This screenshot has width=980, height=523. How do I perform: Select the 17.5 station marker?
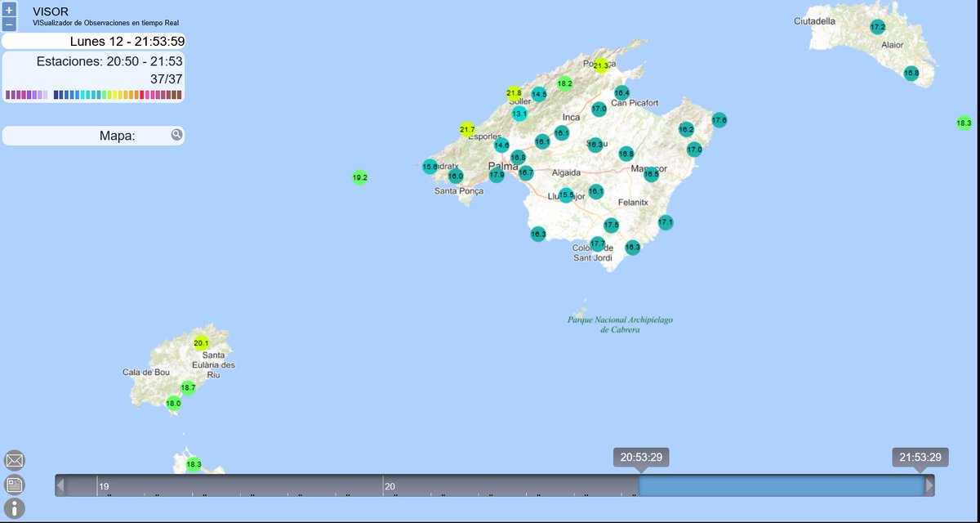pyautogui.click(x=612, y=225)
